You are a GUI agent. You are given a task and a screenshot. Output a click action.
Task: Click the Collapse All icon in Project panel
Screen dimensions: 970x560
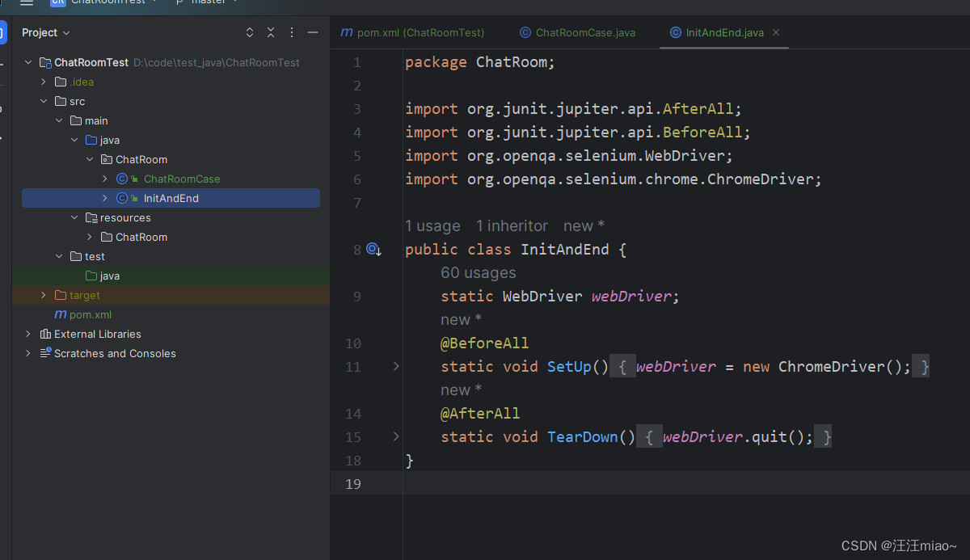coord(271,32)
